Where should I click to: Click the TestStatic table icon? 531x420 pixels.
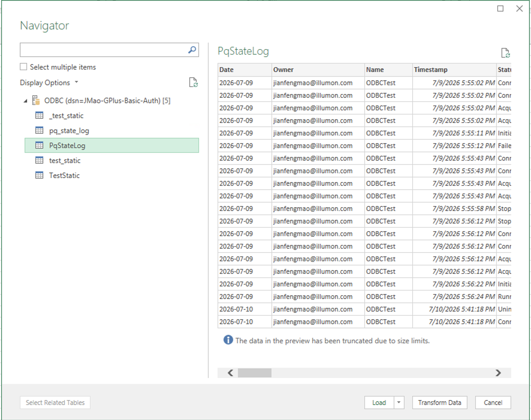39,175
